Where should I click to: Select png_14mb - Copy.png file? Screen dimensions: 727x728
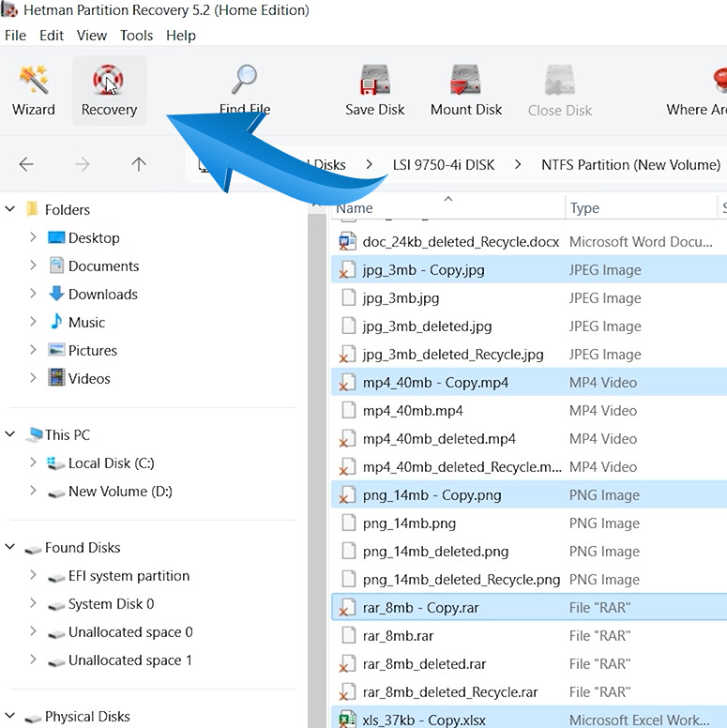pyautogui.click(x=529, y=495)
